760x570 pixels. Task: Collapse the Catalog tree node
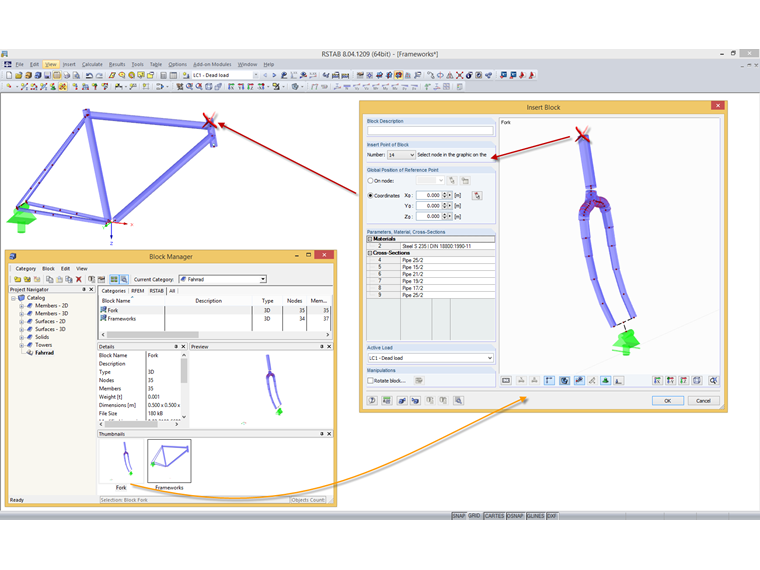click(x=14, y=298)
